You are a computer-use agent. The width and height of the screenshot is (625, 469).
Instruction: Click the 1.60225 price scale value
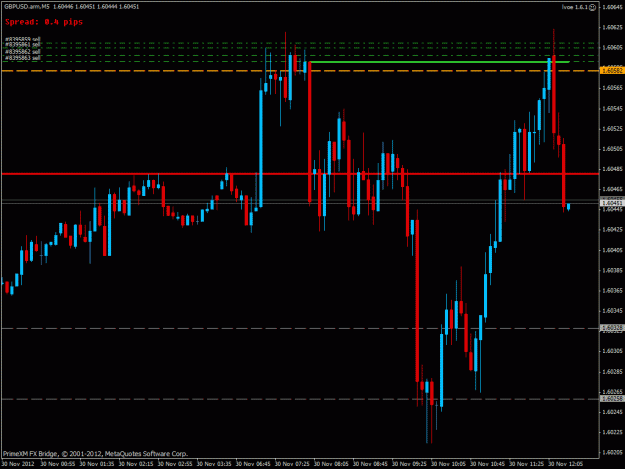coord(612,432)
